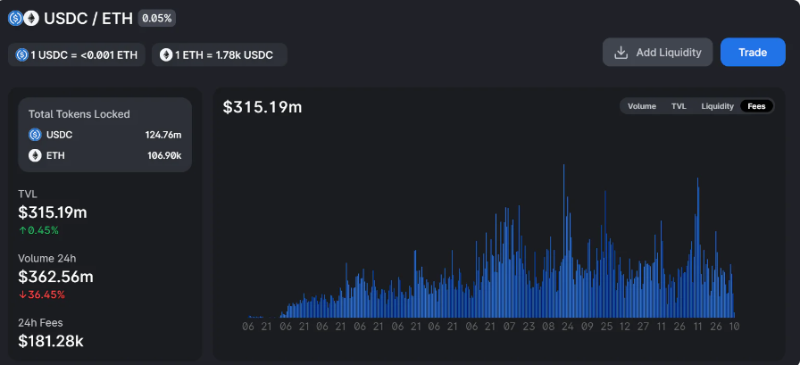Viewport: 800px width, 365px height.
Task: Click the tallest bar in fees chart
Action: coord(564,241)
